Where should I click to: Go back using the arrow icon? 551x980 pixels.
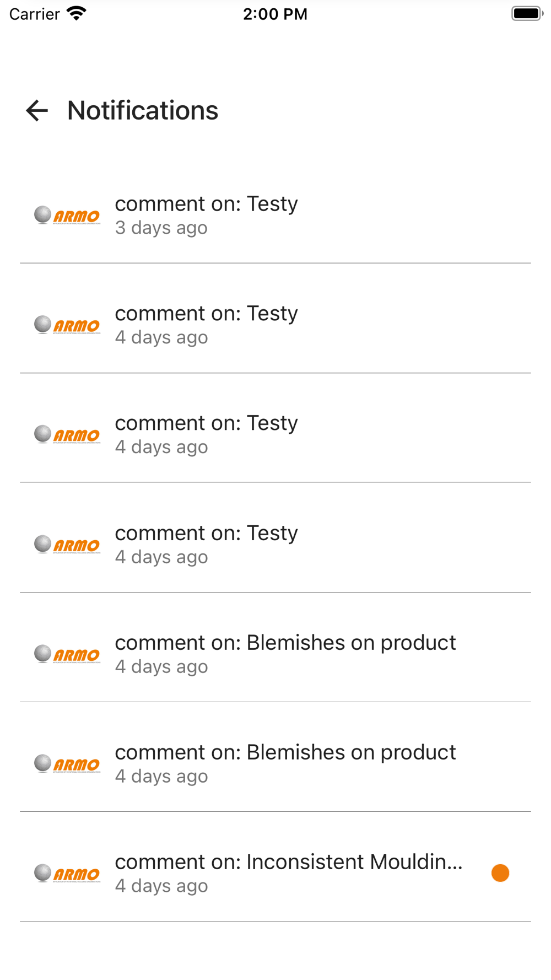(x=37, y=111)
